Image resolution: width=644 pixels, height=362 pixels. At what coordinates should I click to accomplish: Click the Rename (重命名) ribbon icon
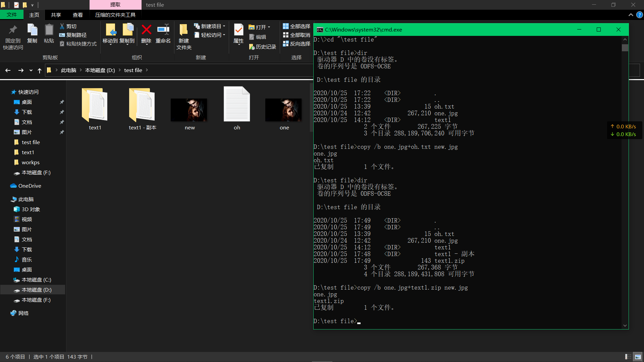[x=163, y=30]
